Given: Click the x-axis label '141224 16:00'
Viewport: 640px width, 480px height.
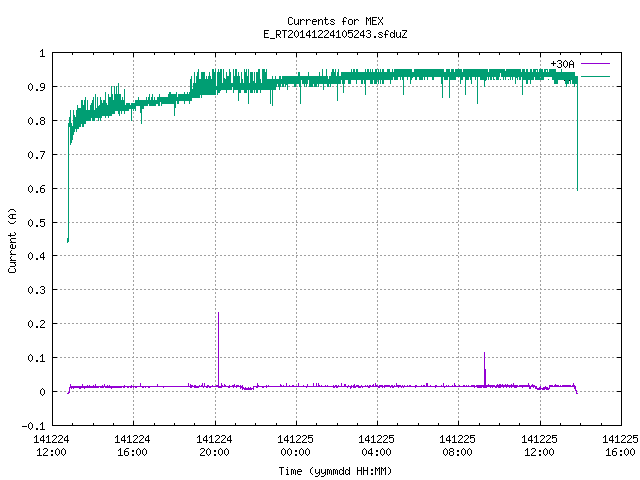Looking at the screenshot, I should click(x=132, y=445).
